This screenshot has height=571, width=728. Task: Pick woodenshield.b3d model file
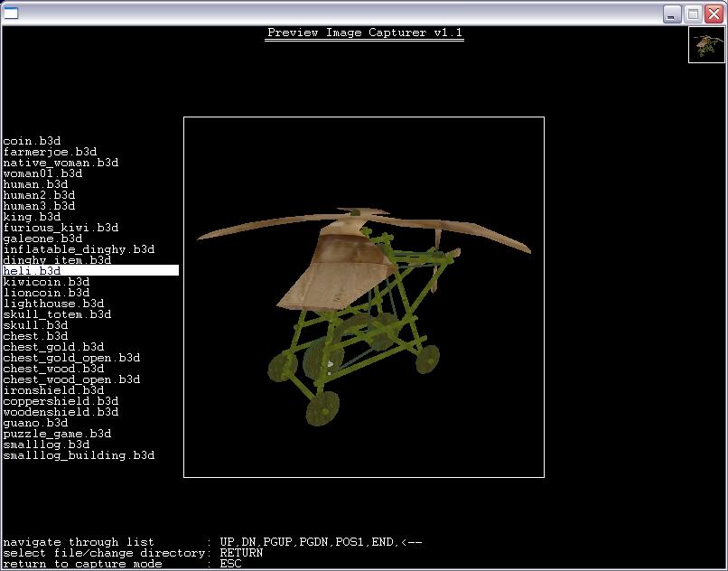pos(61,412)
